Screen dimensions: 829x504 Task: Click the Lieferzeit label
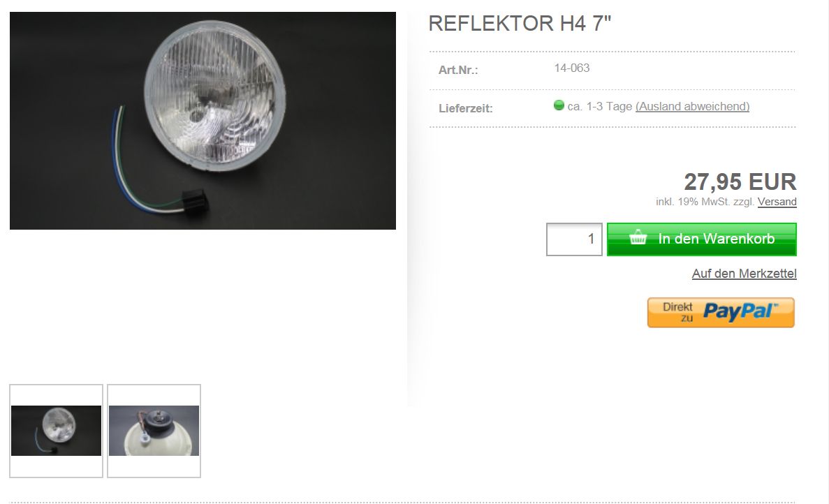[465, 108]
